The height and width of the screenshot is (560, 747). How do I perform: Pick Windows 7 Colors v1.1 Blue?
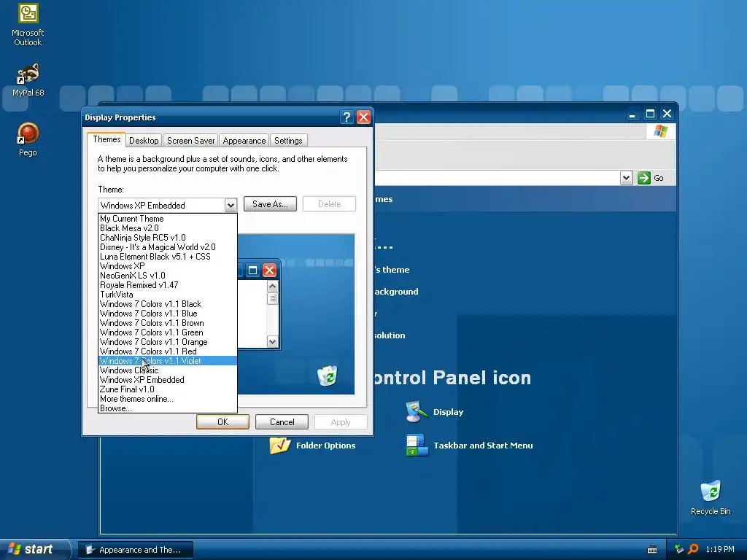click(x=168, y=314)
